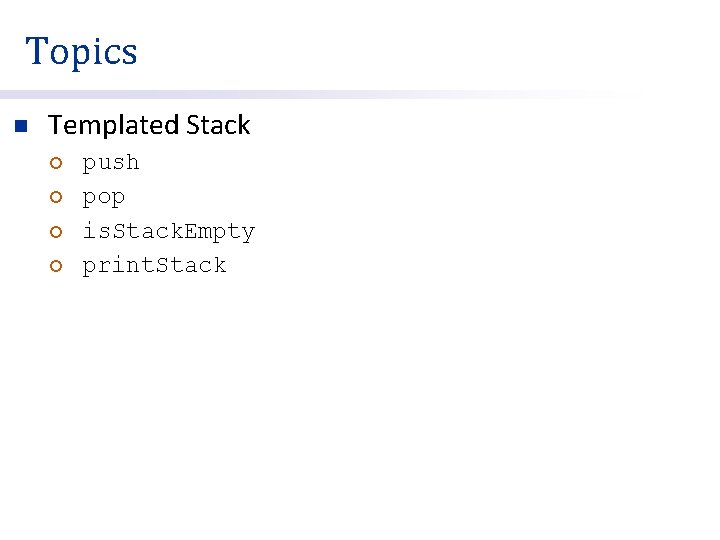
Task: Click the is.Stack.Empty list item
Action: (168, 232)
